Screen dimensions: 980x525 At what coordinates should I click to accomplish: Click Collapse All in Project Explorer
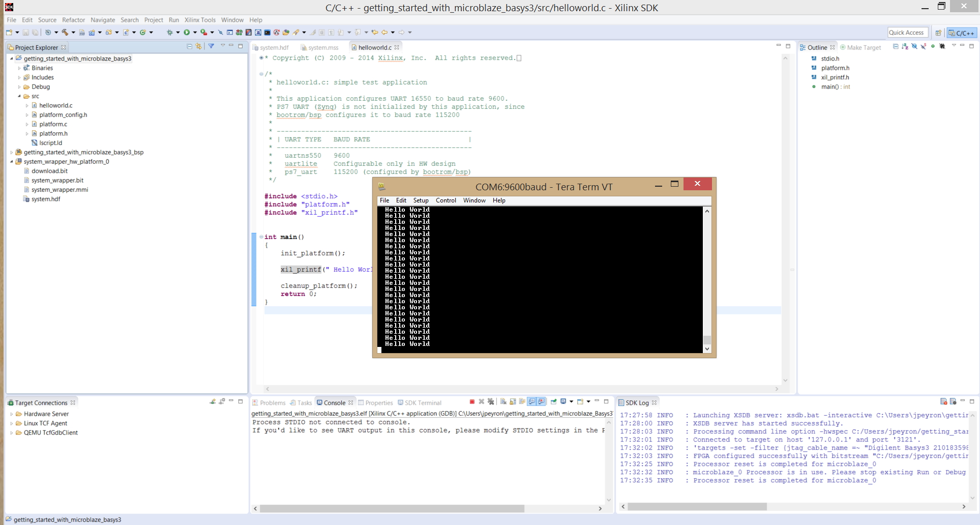pyautogui.click(x=189, y=46)
